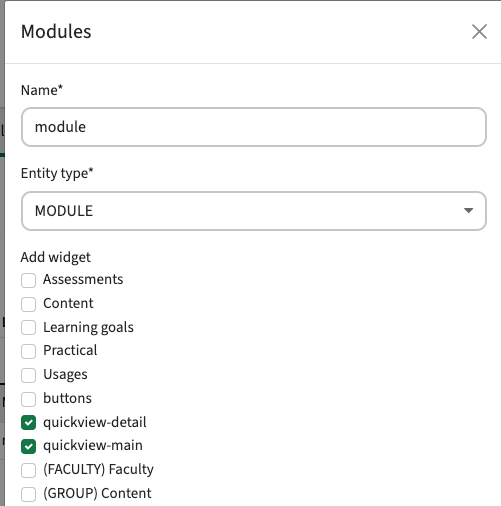501x506 pixels.
Task: Open the Entity type dropdown showing MODULE
Action: (x=254, y=211)
